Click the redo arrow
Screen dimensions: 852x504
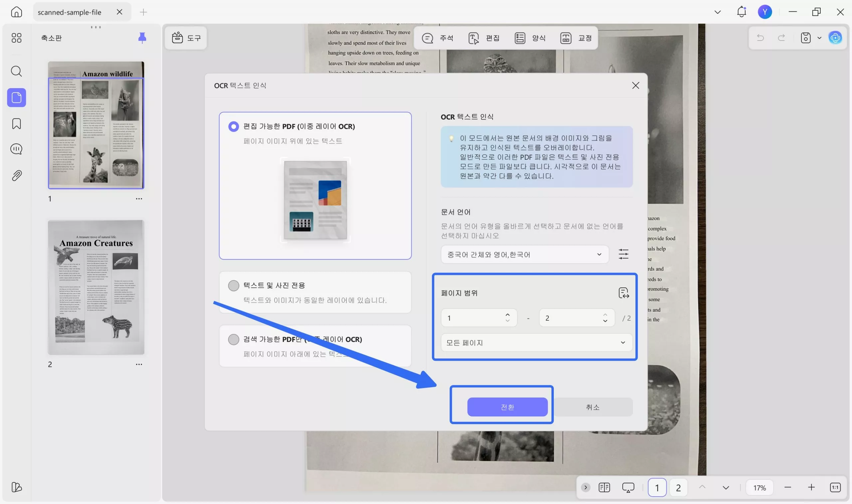tap(781, 38)
